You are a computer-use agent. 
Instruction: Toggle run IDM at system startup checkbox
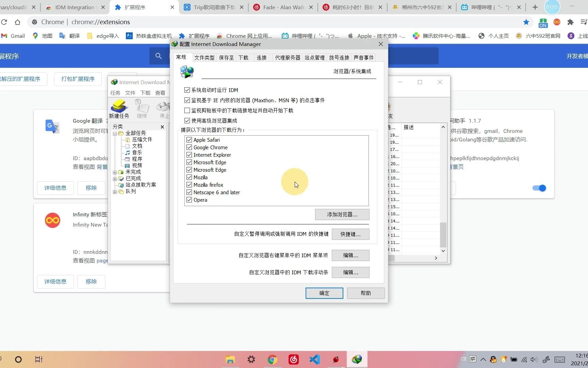pos(187,90)
